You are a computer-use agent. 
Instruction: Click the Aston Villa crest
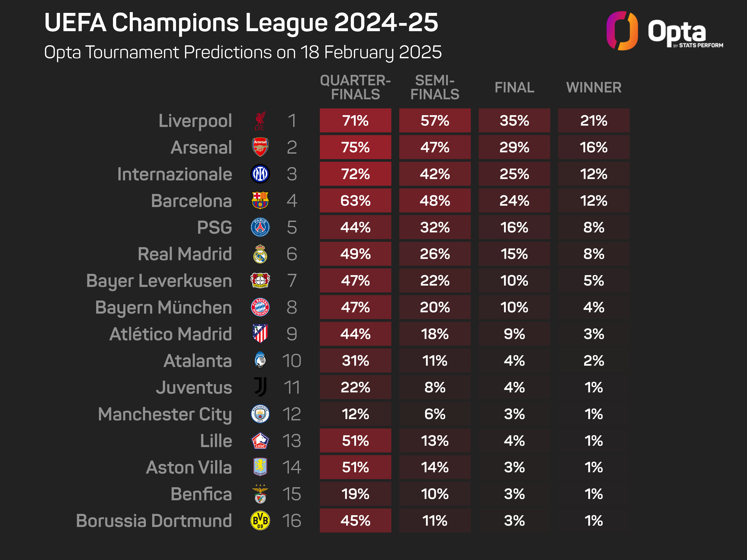[260, 467]
